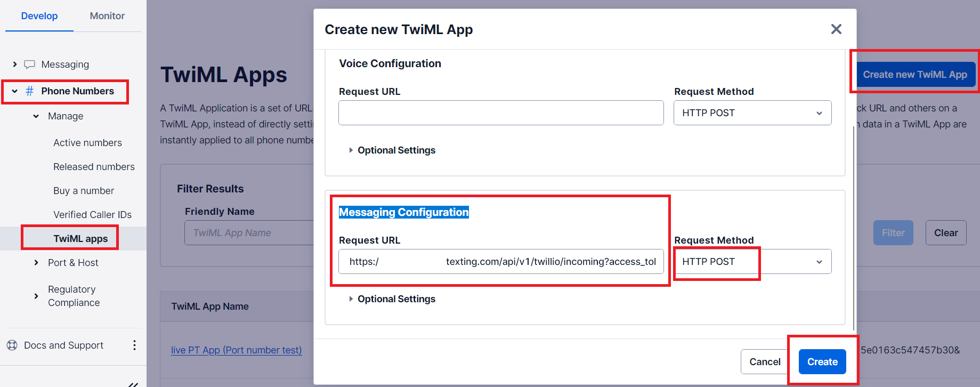Click the TwiML App Name column header
The height and width of the screenshot is (387, 980).
tap(210, 307)
